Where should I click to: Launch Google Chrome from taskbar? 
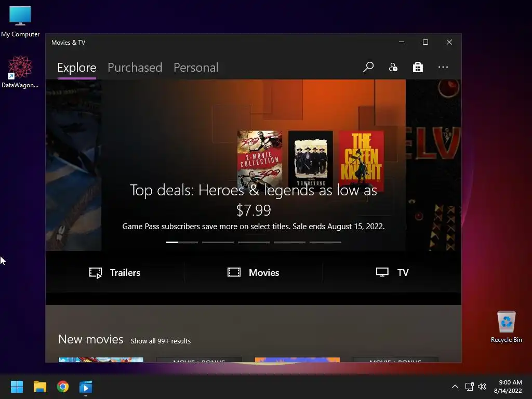63,387
